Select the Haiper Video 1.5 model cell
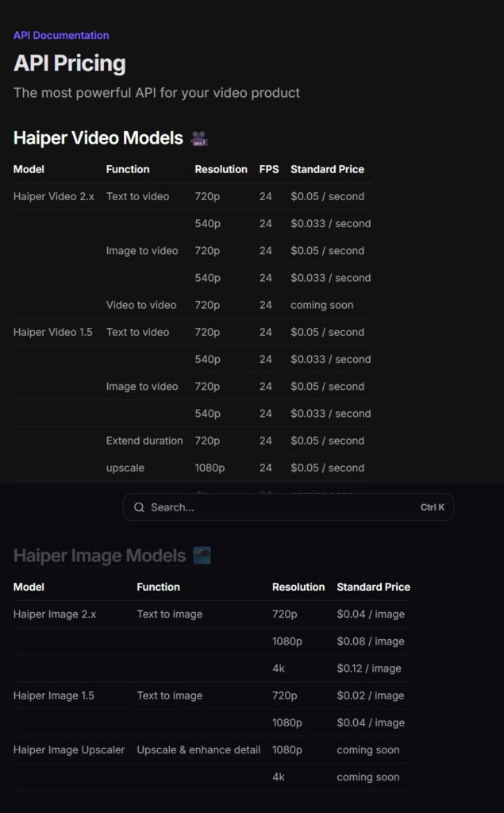504x813 pixels. tap(53, 332)
